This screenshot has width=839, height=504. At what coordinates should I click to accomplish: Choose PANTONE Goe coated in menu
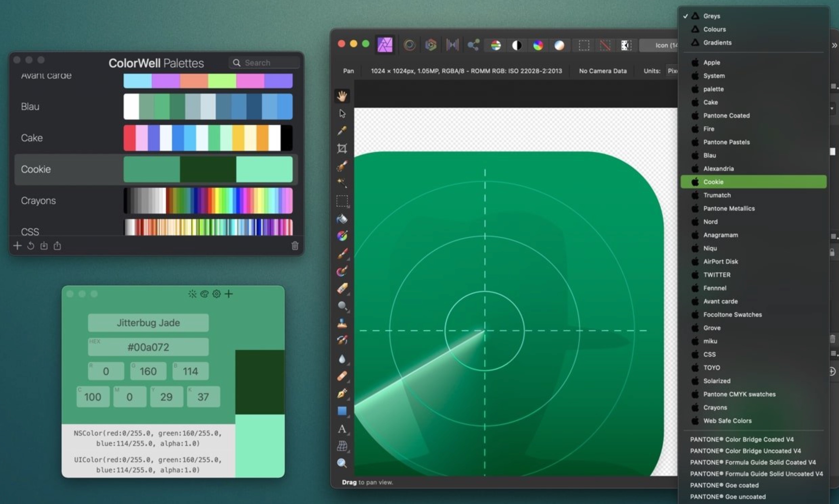[x=754, y=485]
